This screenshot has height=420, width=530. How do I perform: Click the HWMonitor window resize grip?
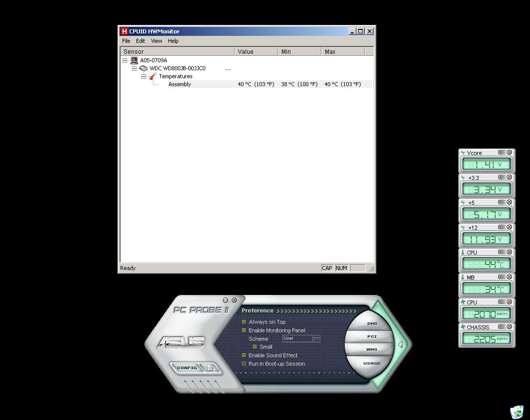(372, 269)
